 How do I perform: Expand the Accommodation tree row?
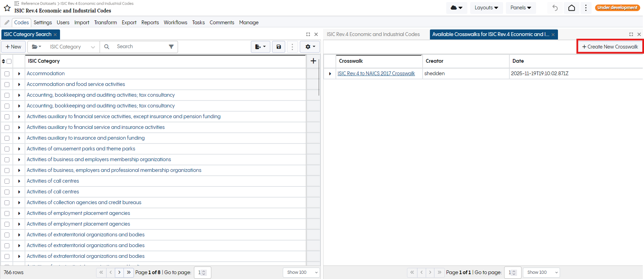click(x=19, y=74)
